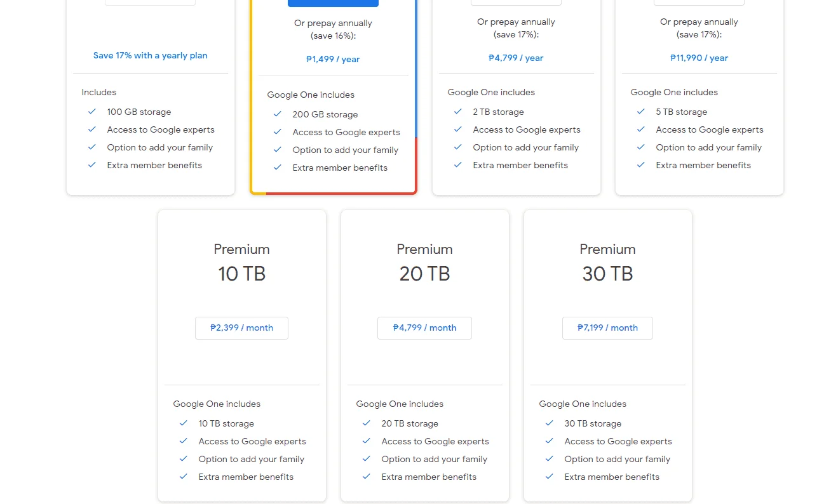Click the Extra member benefits checkmark in the 100 GB card

coord(92,164)
